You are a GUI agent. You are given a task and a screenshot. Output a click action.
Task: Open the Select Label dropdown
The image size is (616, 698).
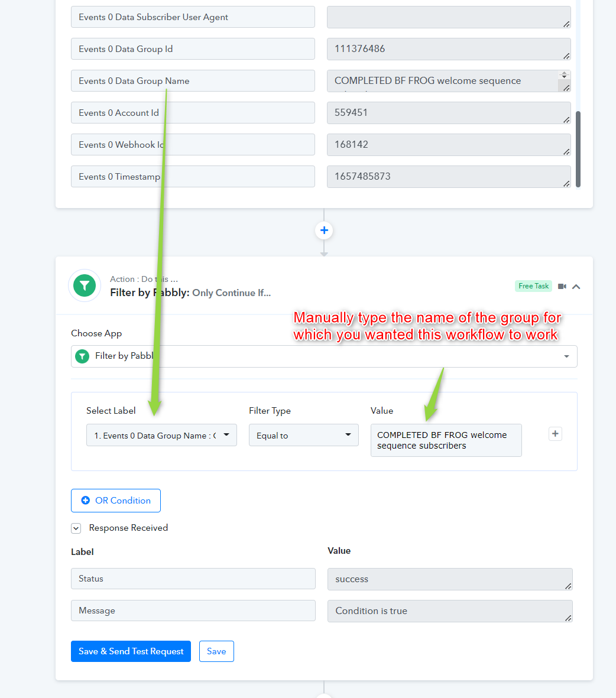pos(161,435)
